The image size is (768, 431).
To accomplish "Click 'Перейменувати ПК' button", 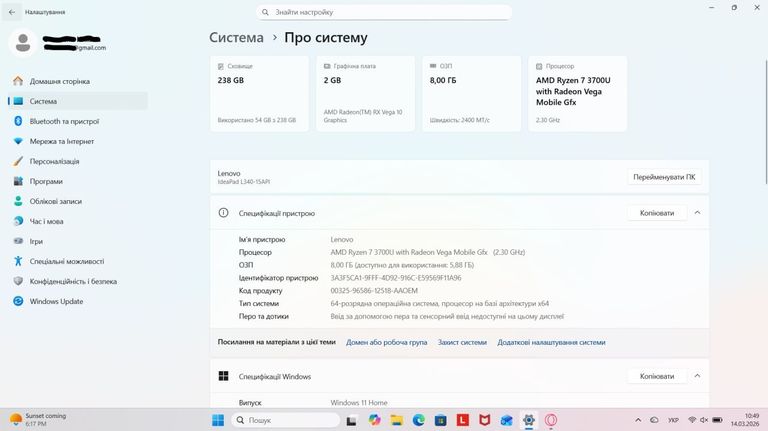I will (x=664, y=177).
